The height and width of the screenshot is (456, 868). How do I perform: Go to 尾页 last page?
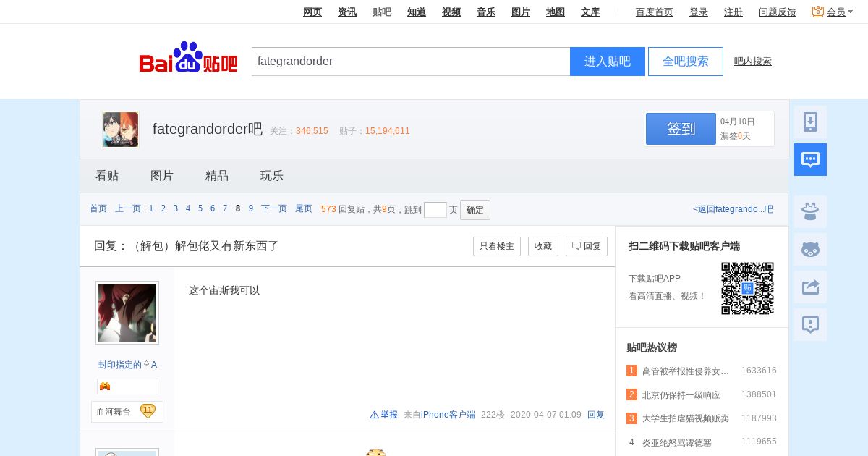304,208
